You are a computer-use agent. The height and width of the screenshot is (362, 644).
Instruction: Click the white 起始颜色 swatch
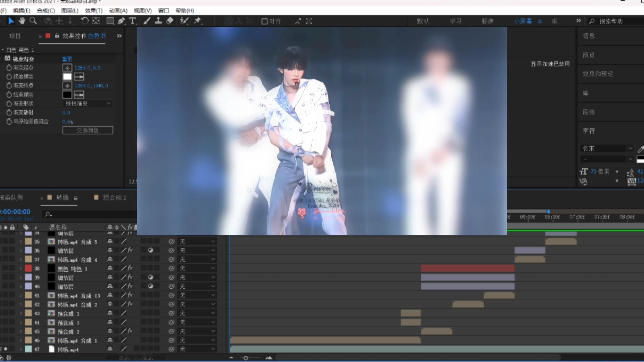[x=67, y=77]
